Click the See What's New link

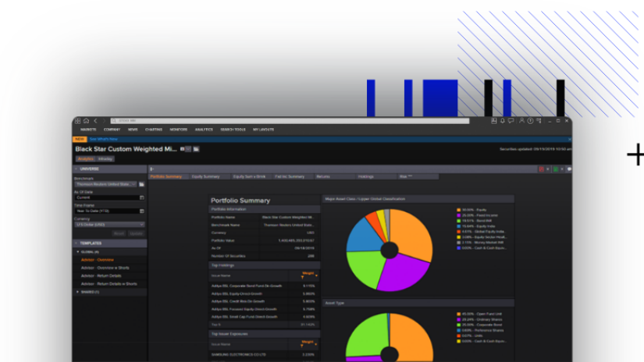coord(101,139)
